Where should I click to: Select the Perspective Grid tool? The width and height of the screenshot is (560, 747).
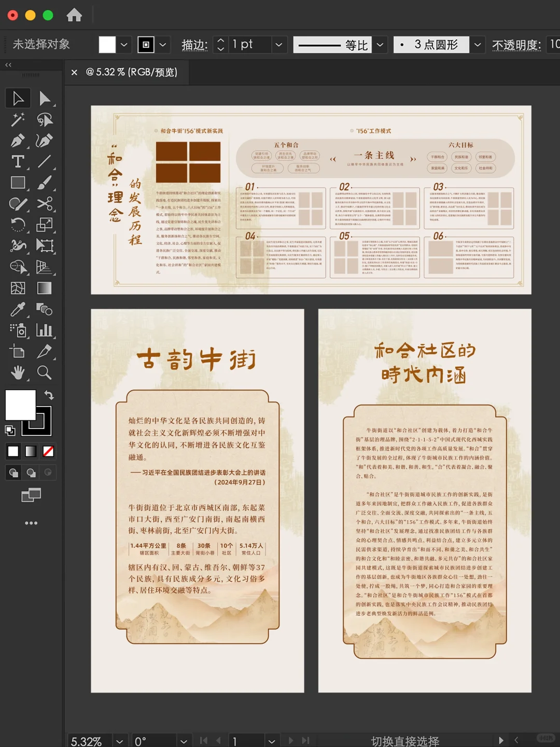tap(45, 267)
